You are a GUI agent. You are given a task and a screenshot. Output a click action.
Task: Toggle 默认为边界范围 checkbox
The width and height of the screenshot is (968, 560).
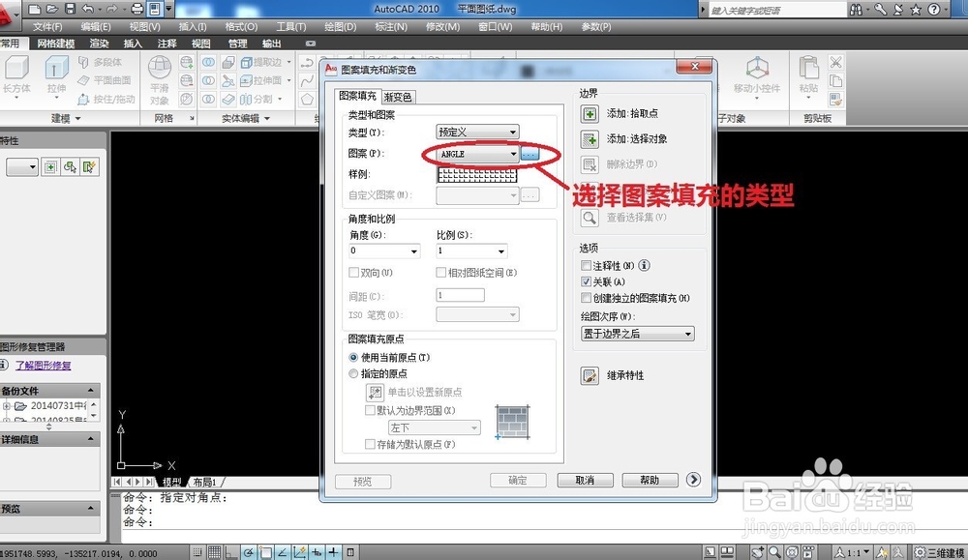[x=370, y=410]
